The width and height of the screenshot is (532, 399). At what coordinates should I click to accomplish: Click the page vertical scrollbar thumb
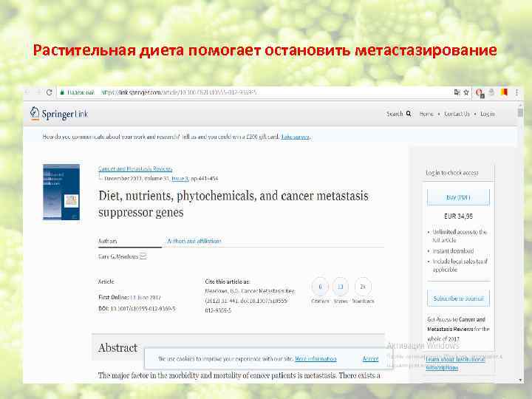click(520, 112)
